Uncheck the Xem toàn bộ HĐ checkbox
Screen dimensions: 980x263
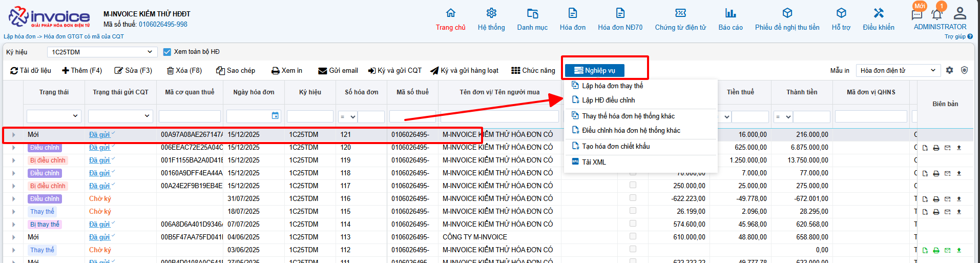[x=167, y=52]
